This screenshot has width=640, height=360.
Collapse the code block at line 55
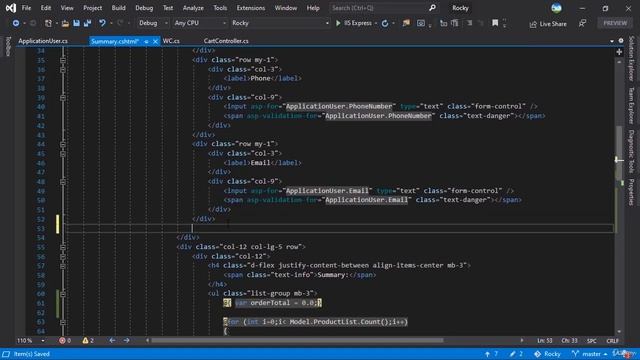62,247
